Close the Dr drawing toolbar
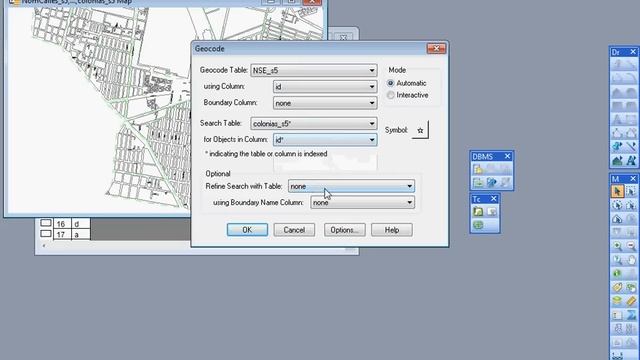The width and height of the screenshot is (640, 360). (x=633, y=52)
